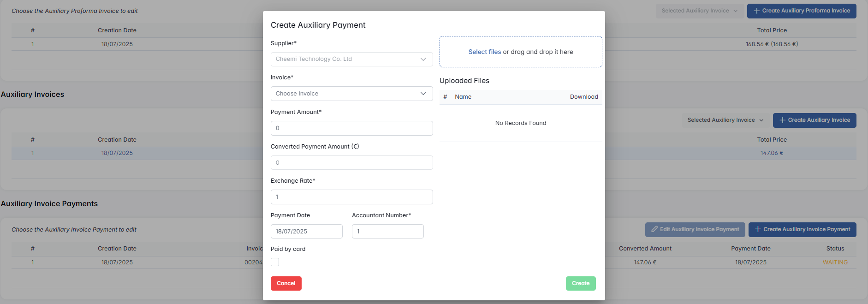This screenshot has height=304, width=868.
Task: Click the pencil icon on Edit Auxiliary Invoice Payment
Action: tap(654, 229)
